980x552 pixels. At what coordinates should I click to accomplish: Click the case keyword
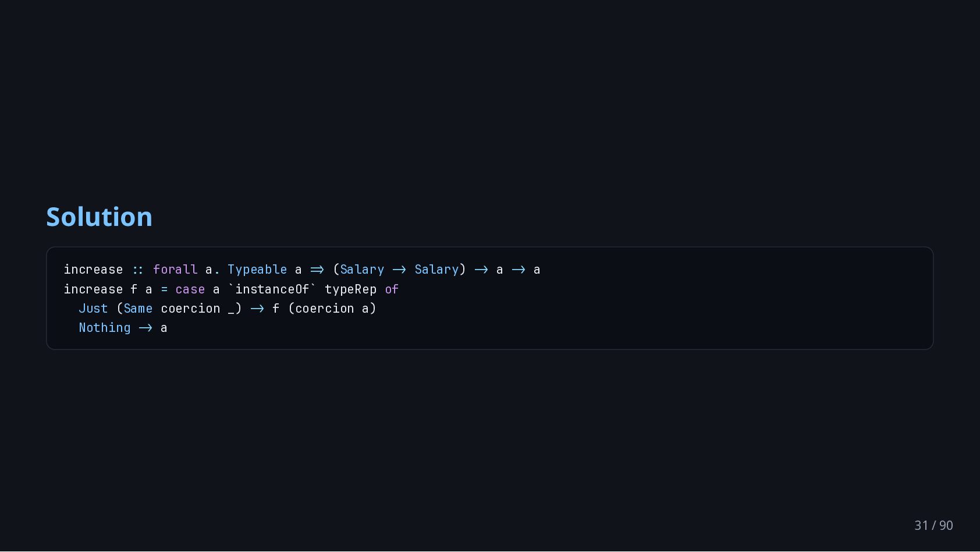coord(190,289)
